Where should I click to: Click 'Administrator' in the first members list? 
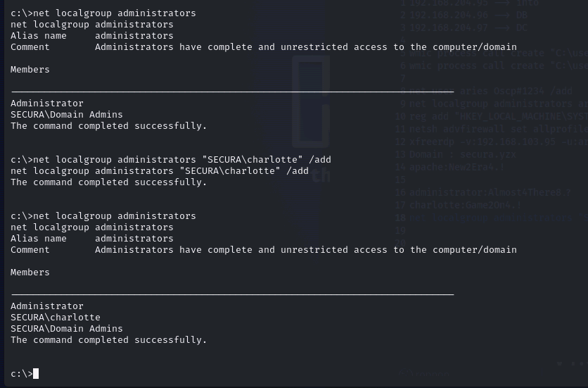coord(47,104)
